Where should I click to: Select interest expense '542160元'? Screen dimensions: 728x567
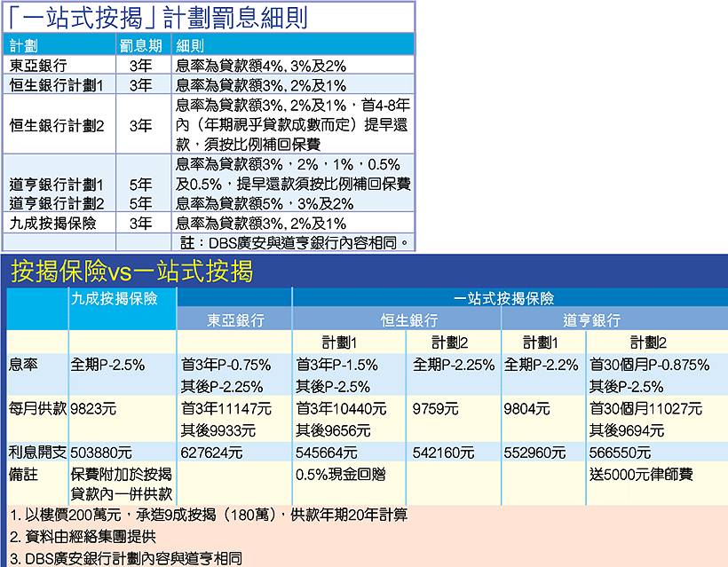443,453
